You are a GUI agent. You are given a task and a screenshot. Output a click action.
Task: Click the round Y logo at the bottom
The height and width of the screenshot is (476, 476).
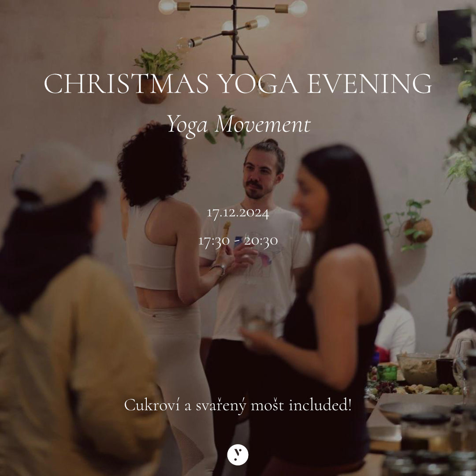pyautogui.click(x=238, y=455)
